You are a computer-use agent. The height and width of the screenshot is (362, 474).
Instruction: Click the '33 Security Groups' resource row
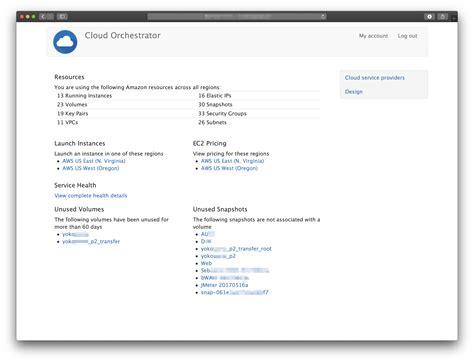[222, 114]
